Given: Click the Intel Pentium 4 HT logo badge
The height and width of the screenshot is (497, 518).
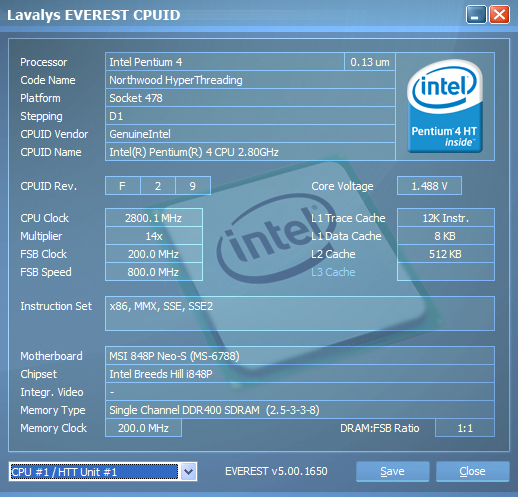Looking at the screenshot, I should [x=445, y=106].
